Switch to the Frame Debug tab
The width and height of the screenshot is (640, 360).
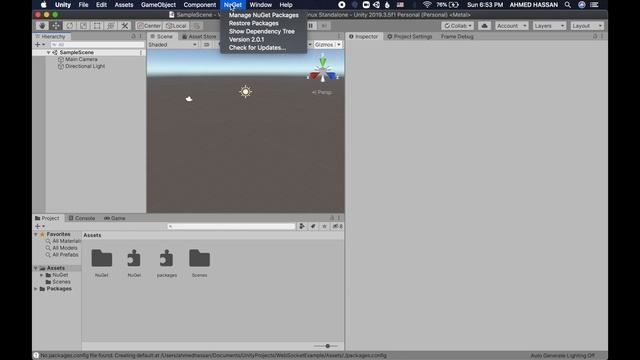pos(457,36)
